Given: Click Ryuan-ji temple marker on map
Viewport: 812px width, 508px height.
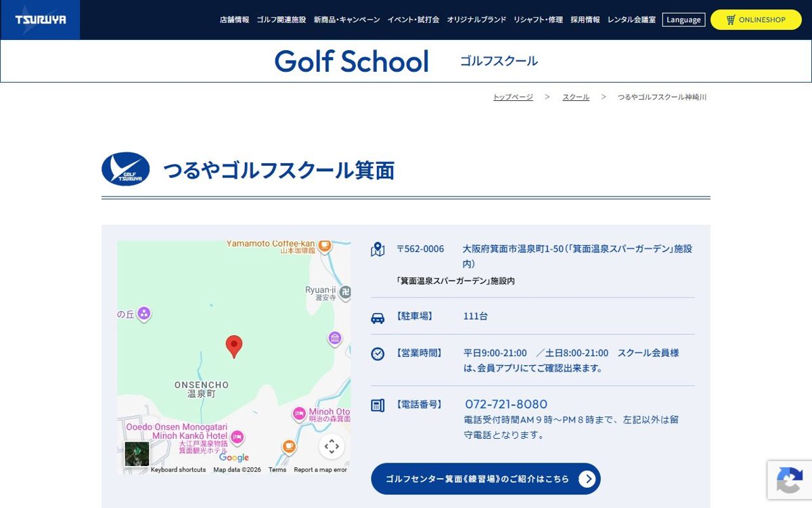Looking at the screenshot, I should [x=345, y=293].
